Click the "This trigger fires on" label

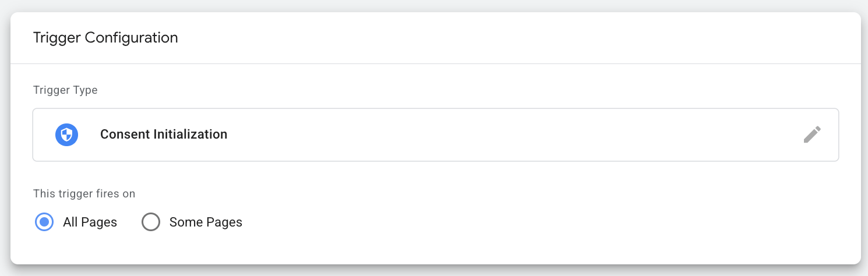pyautogui.click(x=84, y=194)
